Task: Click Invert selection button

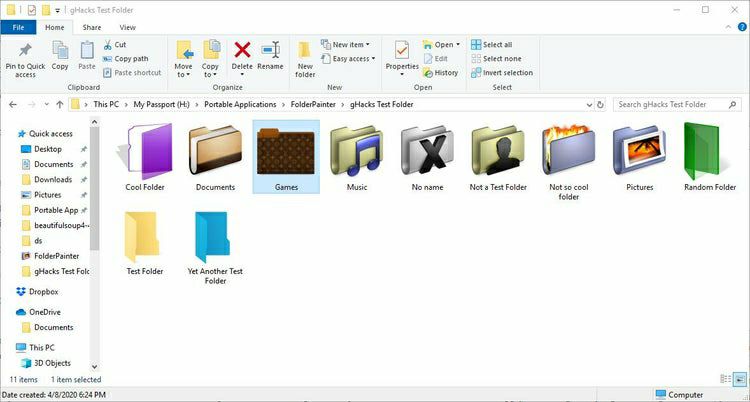Action: pyautogui.click(x=502, y=73)
